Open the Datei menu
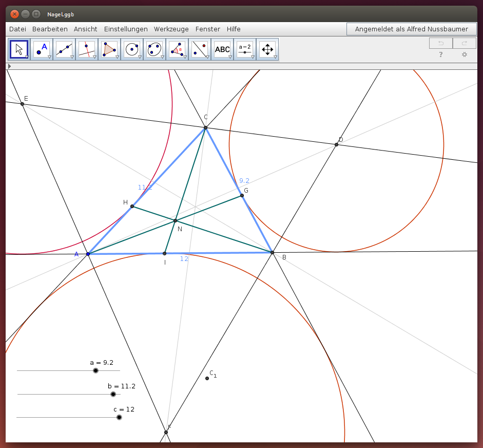The image size is (483, 448). tap(17, 29)
